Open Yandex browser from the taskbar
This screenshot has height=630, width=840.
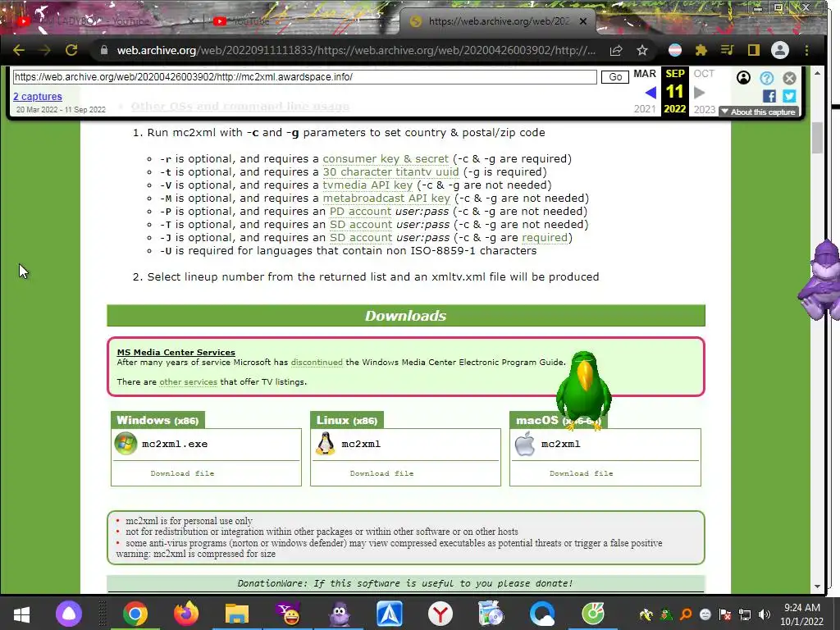coord(441,614)
